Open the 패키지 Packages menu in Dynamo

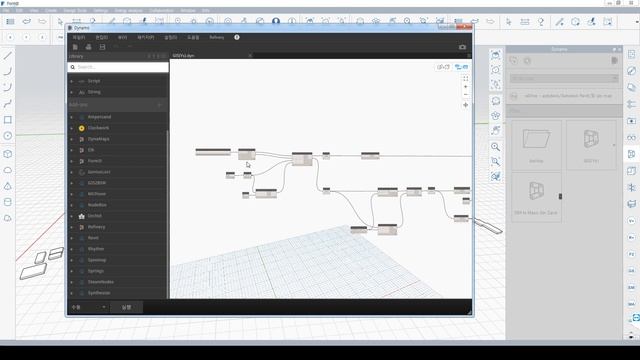[145, 37]
